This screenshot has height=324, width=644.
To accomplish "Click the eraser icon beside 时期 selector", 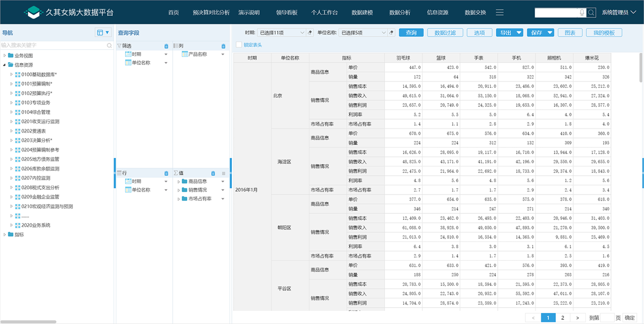I will click(310, 33).
